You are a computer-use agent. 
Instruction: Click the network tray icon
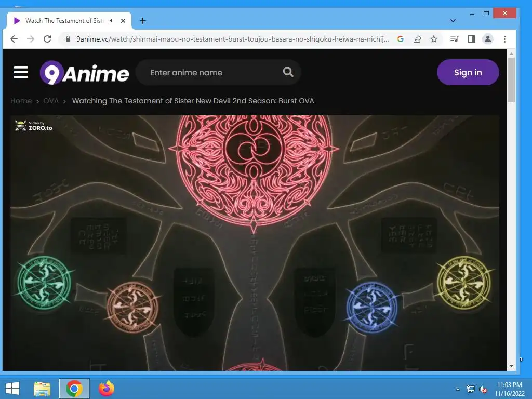(471, 389)
